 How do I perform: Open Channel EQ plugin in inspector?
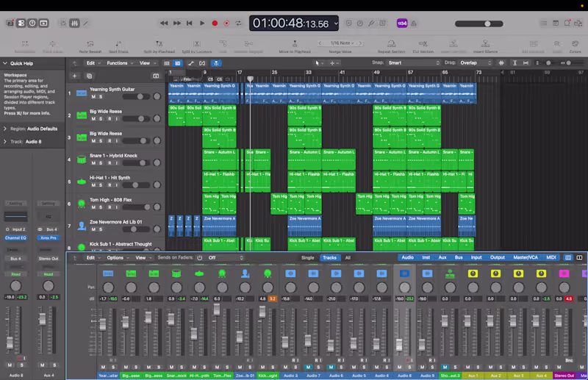point(15,238)
